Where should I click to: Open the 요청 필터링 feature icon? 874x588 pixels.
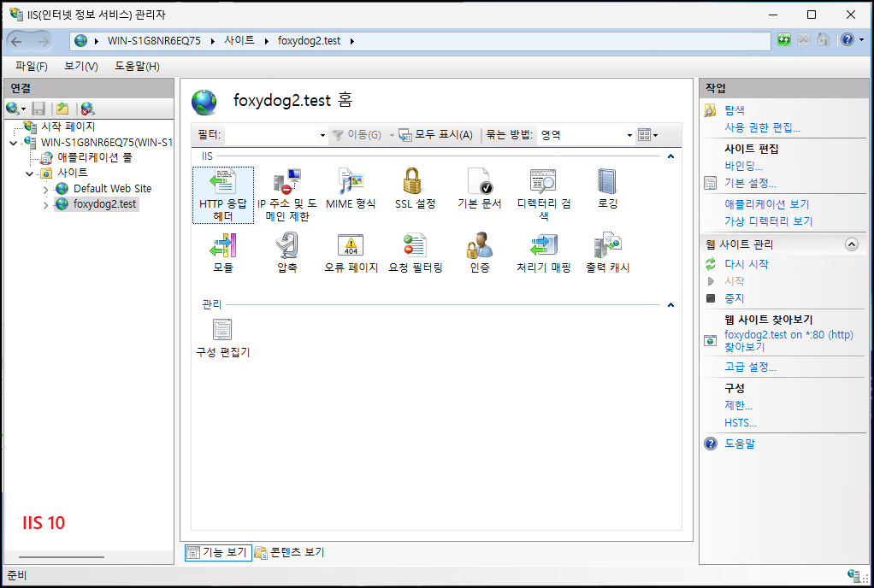[415, 253]
